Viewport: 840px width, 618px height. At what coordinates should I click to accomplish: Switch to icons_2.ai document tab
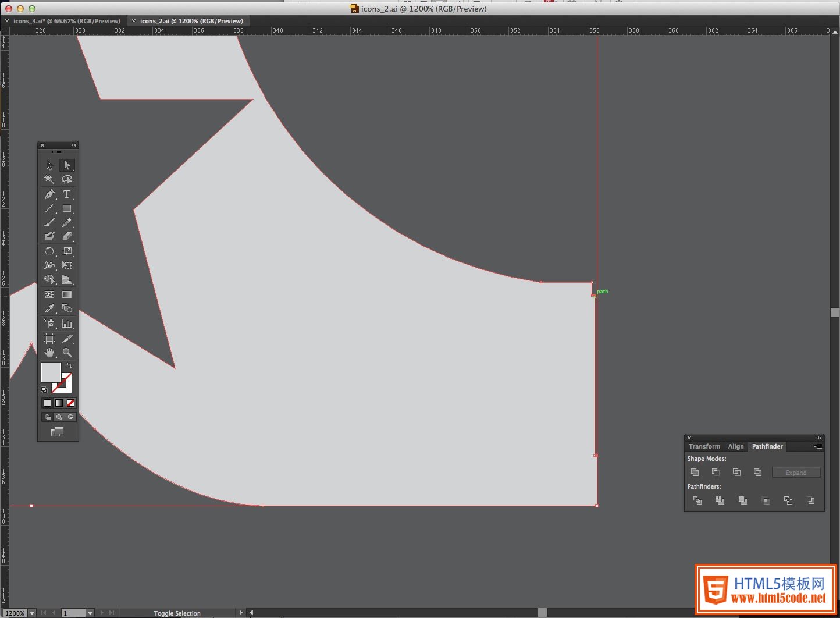pos(191,21)
